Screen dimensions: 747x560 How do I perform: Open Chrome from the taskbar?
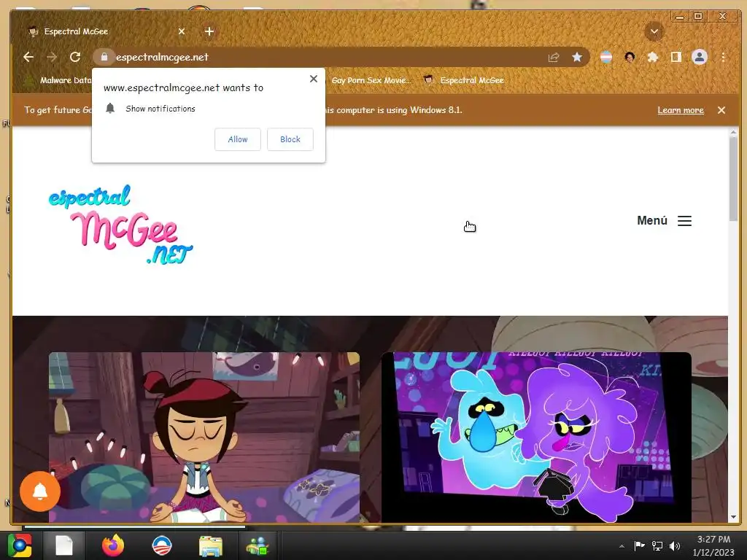click(19, 545)
